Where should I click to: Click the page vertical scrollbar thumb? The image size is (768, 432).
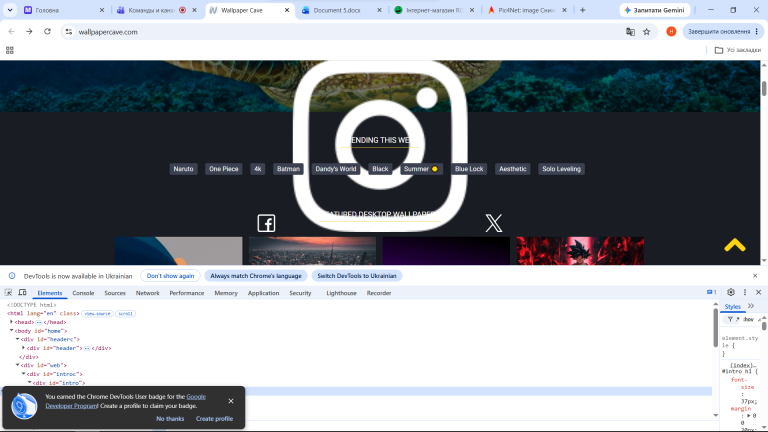pos(764,88)
